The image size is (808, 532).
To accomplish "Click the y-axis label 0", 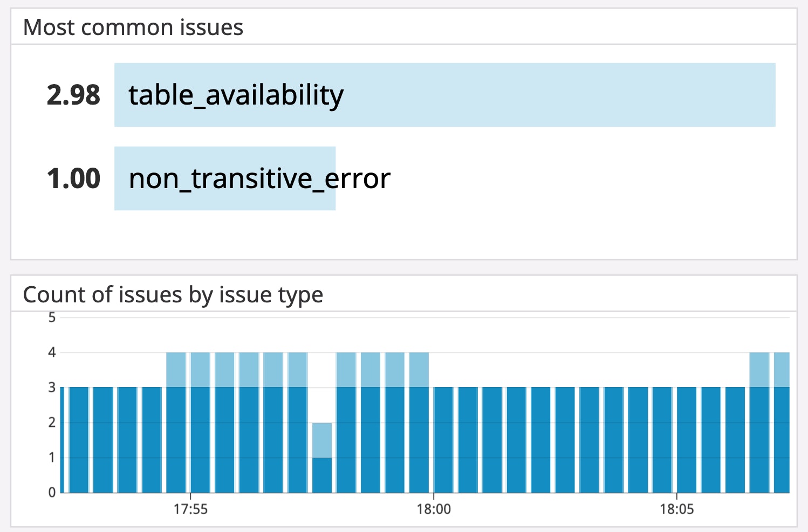I will pos(52,492).
